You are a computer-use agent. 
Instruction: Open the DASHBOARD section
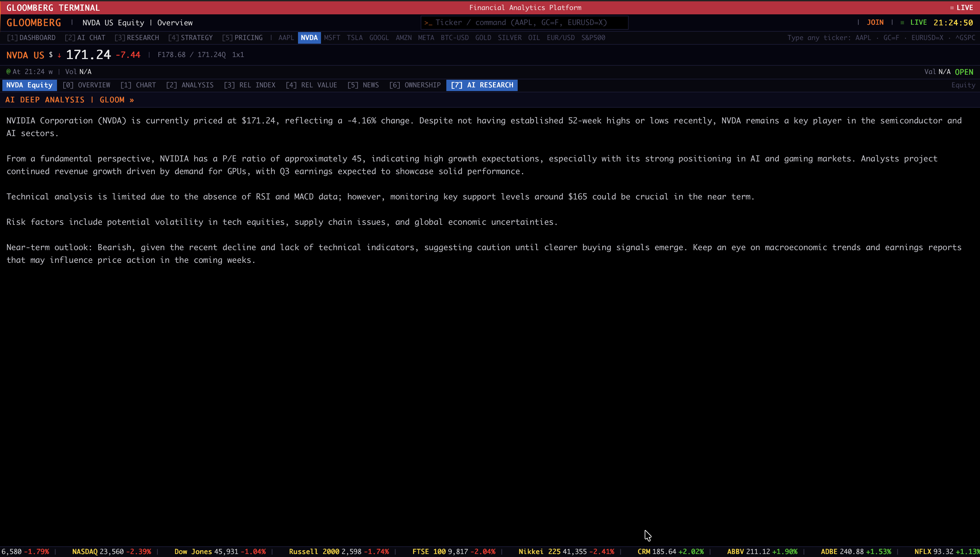[x=31, y=37]
